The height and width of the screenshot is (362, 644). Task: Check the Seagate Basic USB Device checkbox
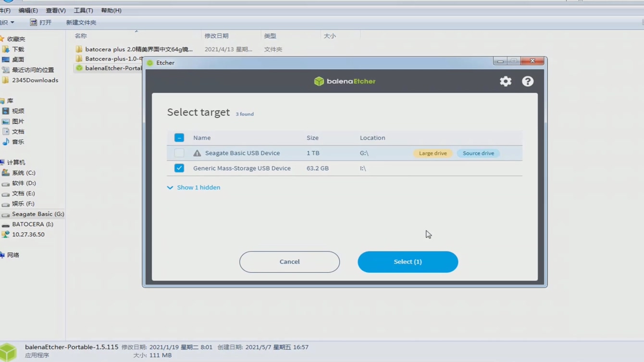click(179, 153)
